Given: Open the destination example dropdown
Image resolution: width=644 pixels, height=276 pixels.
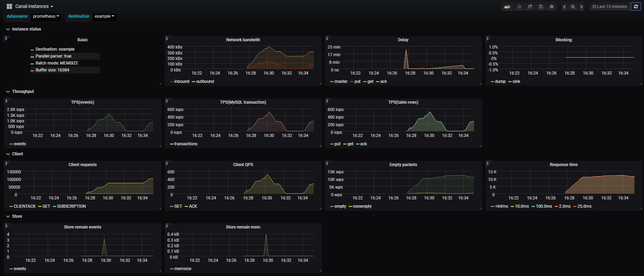Looking at the screenshot, I should [104, 16].
